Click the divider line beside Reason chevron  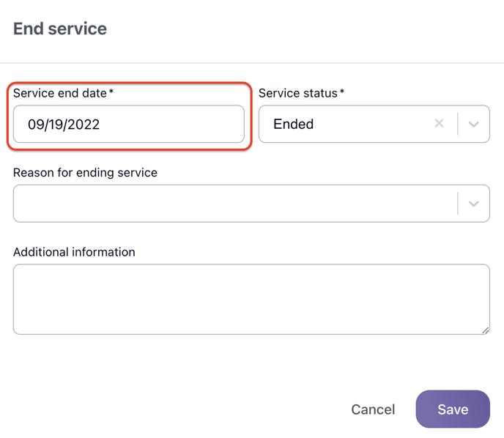(x=458, y=204)
